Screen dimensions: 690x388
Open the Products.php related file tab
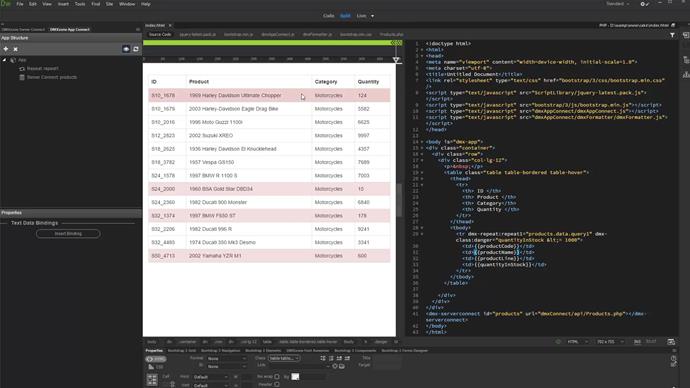(392, 34)
